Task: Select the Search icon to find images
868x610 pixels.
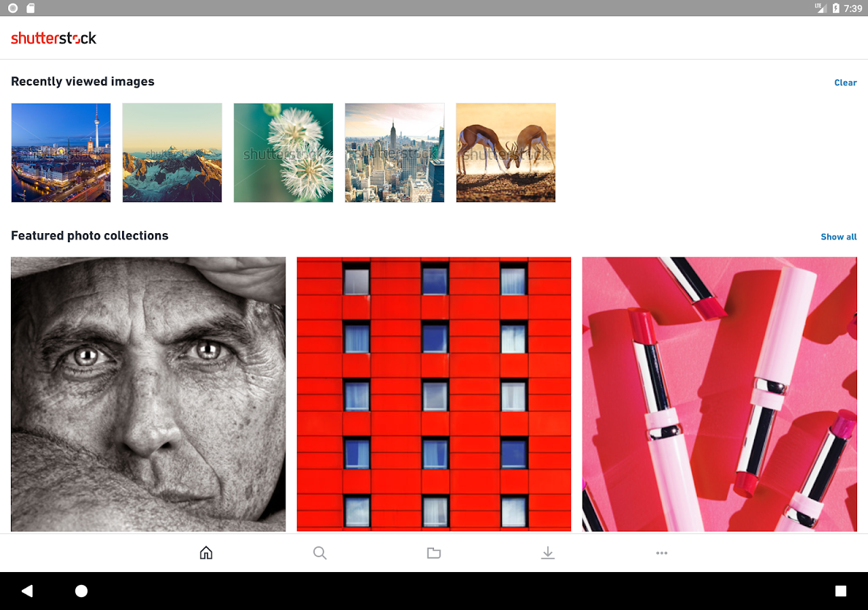Action: click(319, 552)
